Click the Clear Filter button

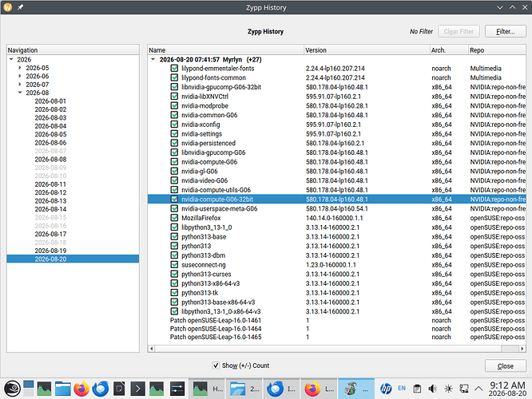pos(459,32)
